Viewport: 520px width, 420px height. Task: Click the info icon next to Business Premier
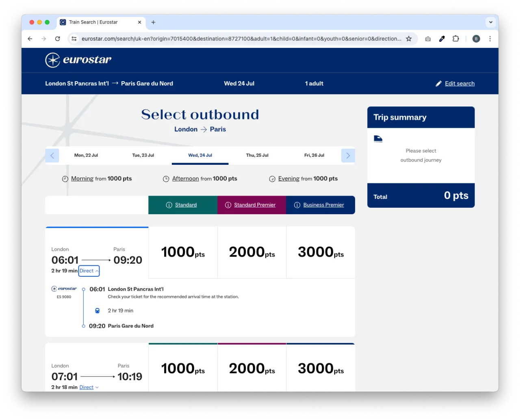tap(297, 205)
